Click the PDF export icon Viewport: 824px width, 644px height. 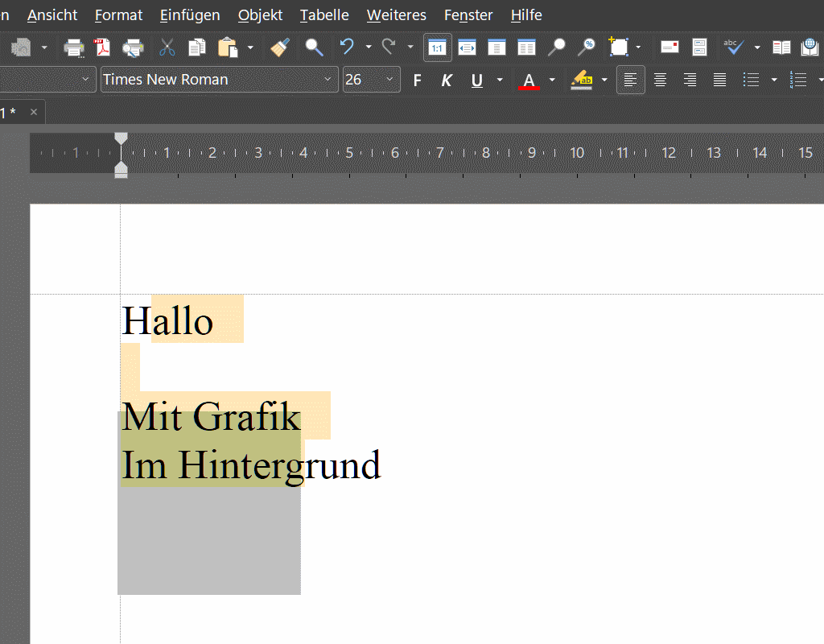tap(103, 47)
